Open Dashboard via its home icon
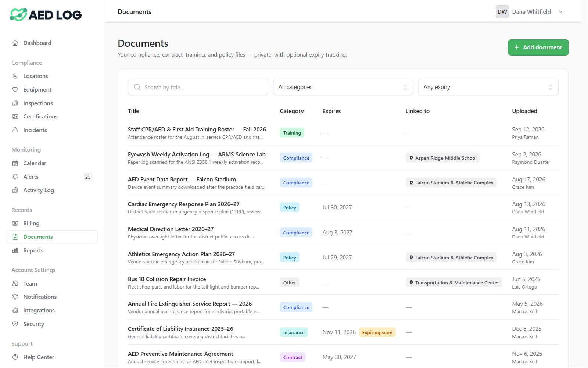 coord(15,43)
